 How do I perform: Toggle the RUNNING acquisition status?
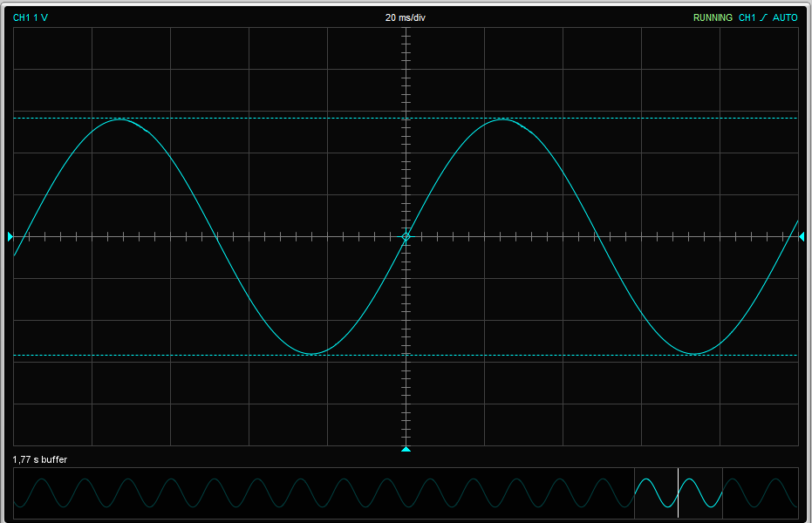[713, 17]
